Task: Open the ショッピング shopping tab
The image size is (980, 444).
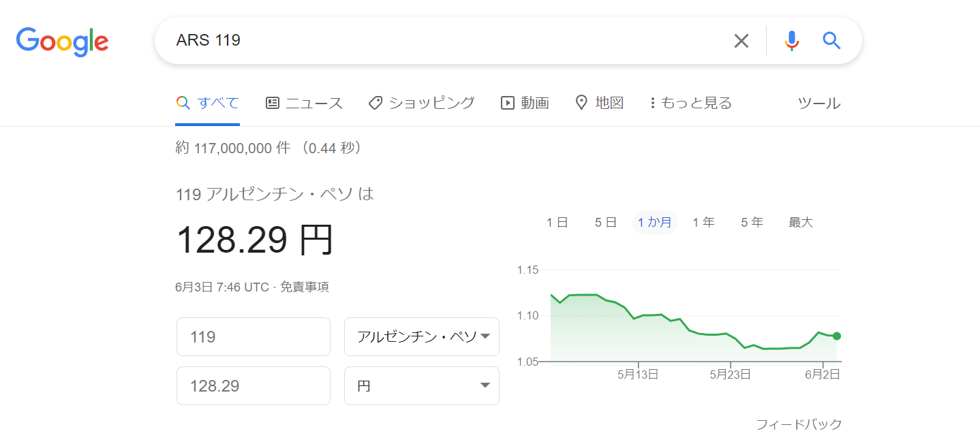Action: 421,103
